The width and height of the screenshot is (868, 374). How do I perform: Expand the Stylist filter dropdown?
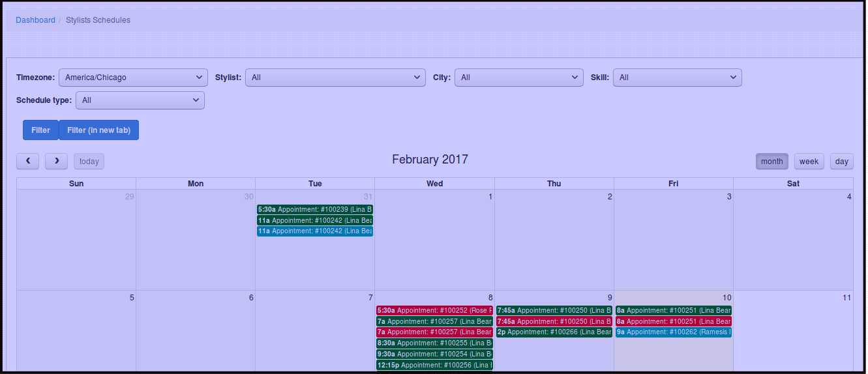point(335,78)
